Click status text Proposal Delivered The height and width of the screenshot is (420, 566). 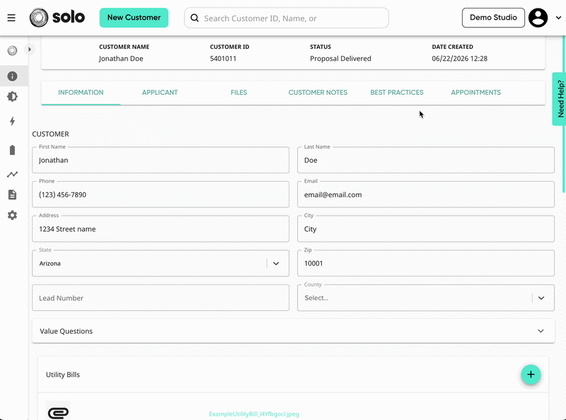point(340,58)
